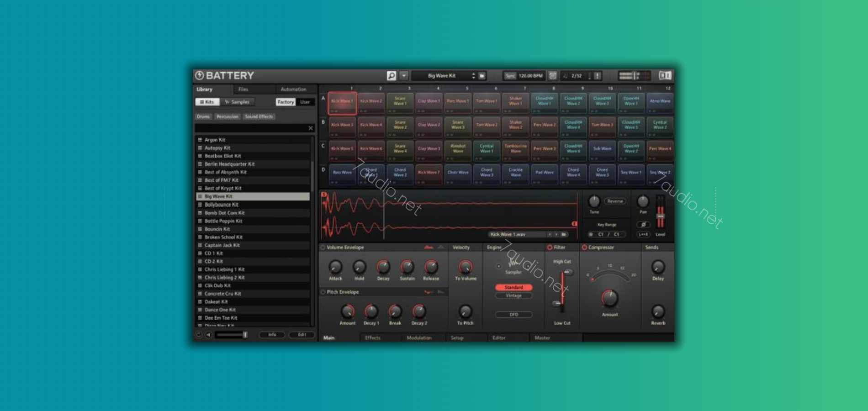Click the Attack knob
Screen dimensions: 868x411
(335, 267)
